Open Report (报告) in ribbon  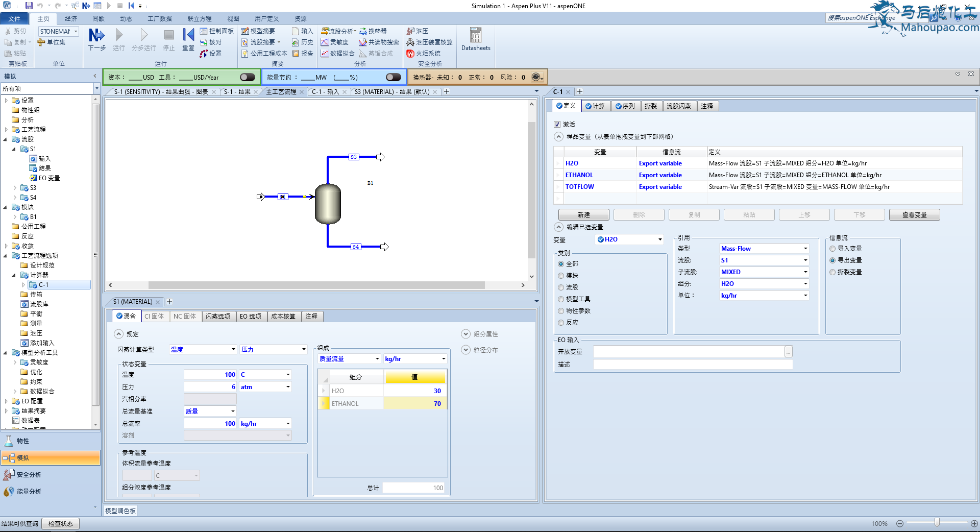[303, 54]
